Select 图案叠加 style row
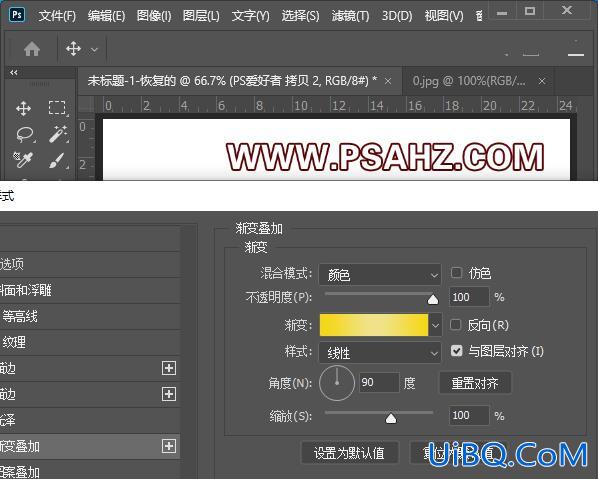598x479 pixels. 90,471
